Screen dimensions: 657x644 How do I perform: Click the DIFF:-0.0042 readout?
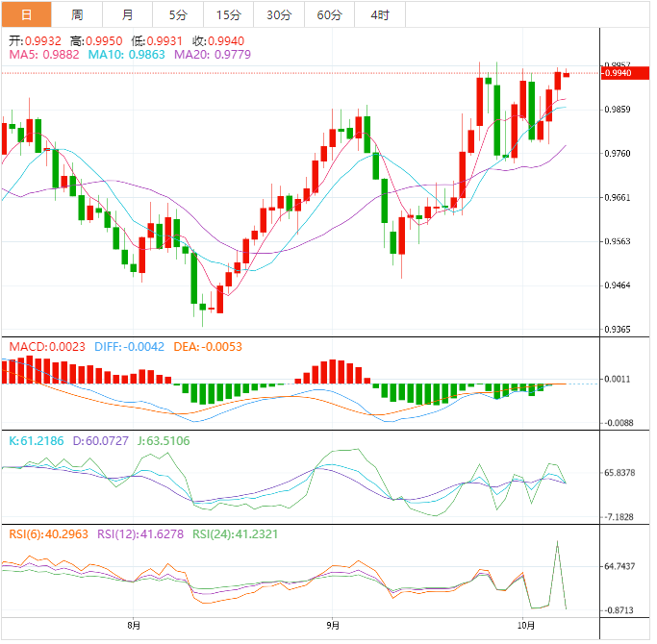130,347
